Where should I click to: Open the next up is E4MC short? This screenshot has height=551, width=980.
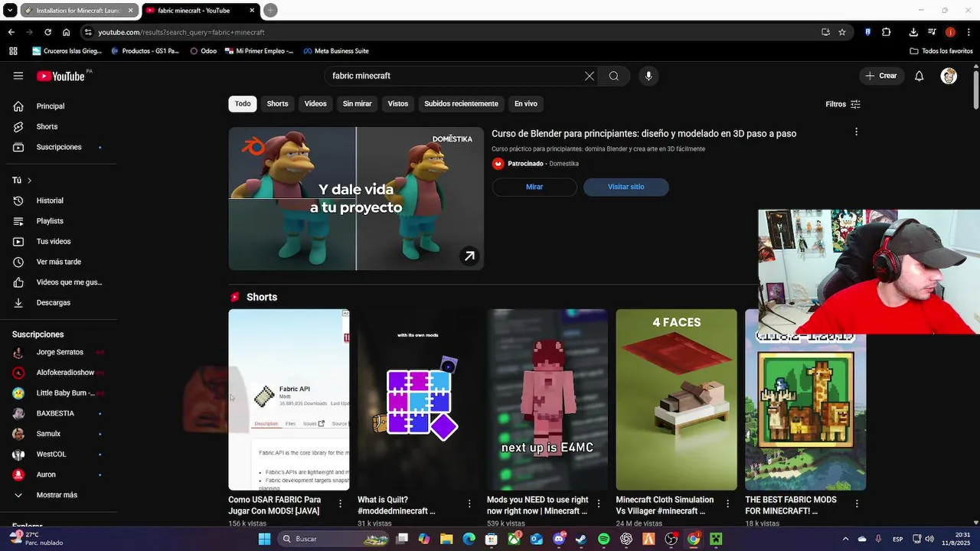click(547, 399)
